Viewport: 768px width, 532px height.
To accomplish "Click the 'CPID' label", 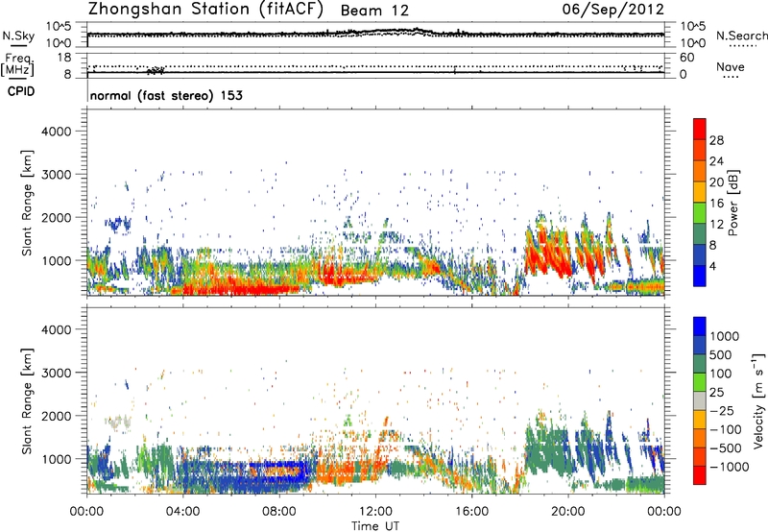I will point(21,91).
